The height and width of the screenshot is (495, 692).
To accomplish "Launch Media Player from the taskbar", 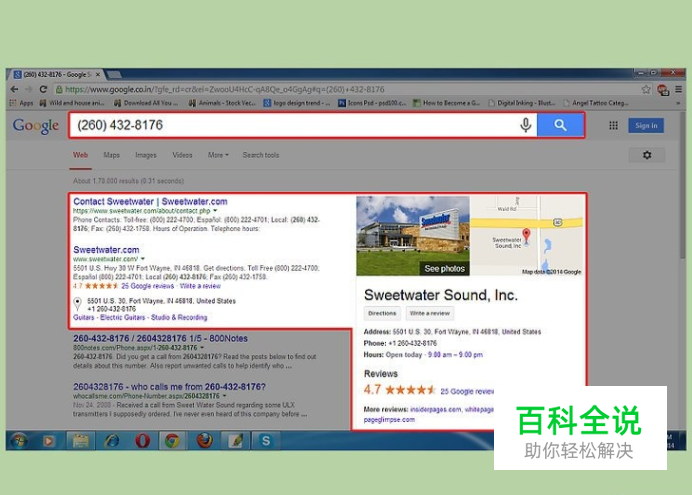I will pos(49,440).
